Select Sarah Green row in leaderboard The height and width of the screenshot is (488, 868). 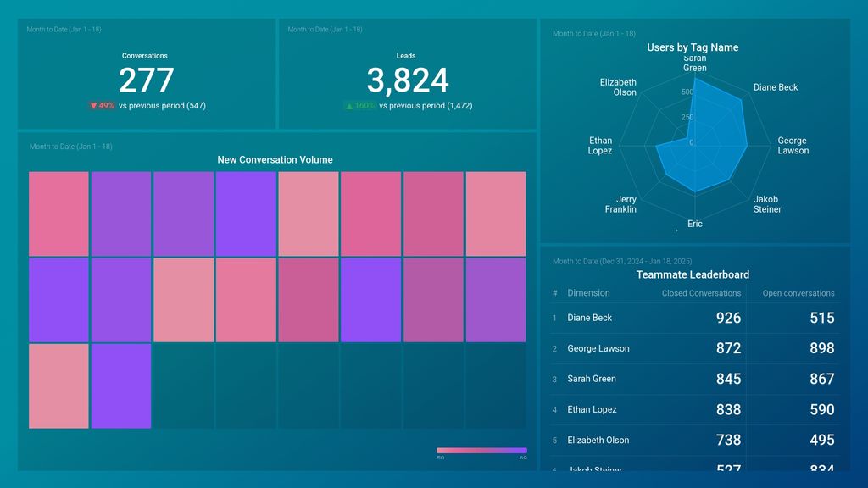coord(695,379)
